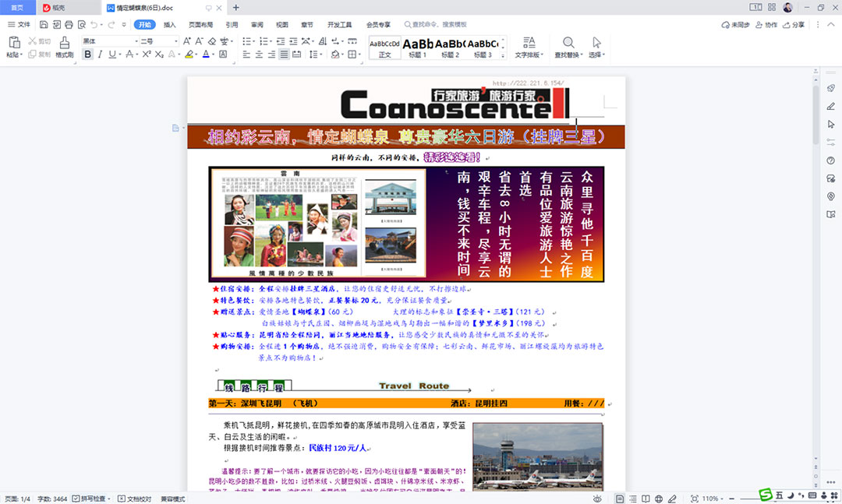Click the Paste (粘贴) clipboard icon
This screenshot has width=842, height=504.
click(x=13, y=42)
